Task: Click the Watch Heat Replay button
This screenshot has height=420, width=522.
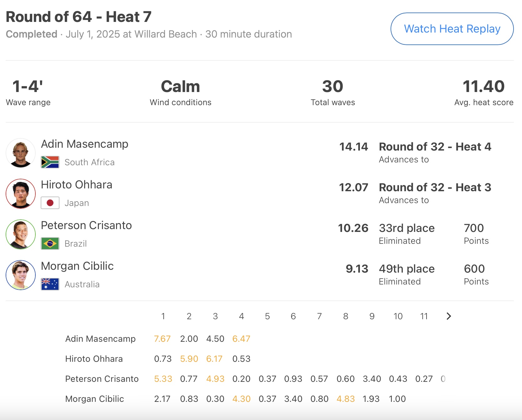Action: click(452, 29)
